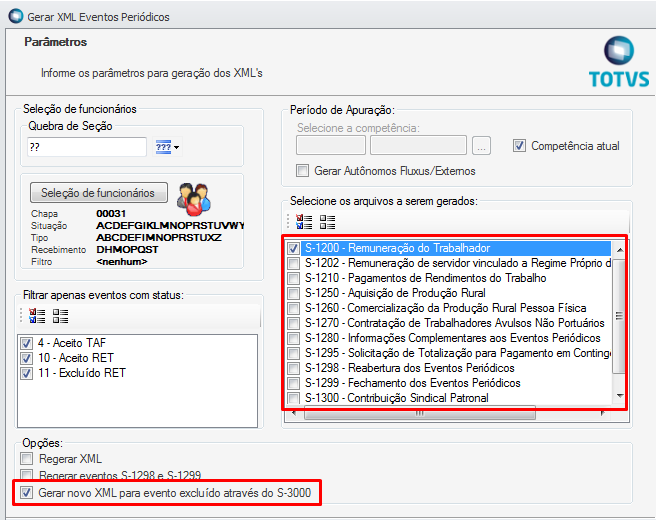656x520 pixels.
Task: Click the Recebimento value DHMOPQST
Action: pos(127,249)
